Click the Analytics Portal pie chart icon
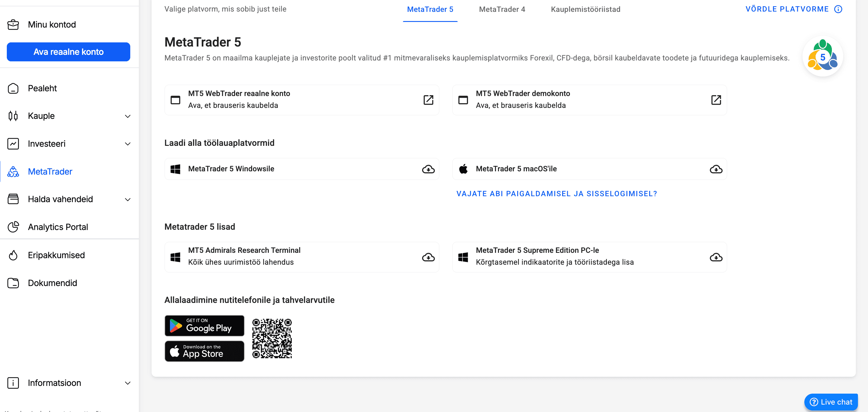Viewport: 868px width, 412px height. (13, 227)
